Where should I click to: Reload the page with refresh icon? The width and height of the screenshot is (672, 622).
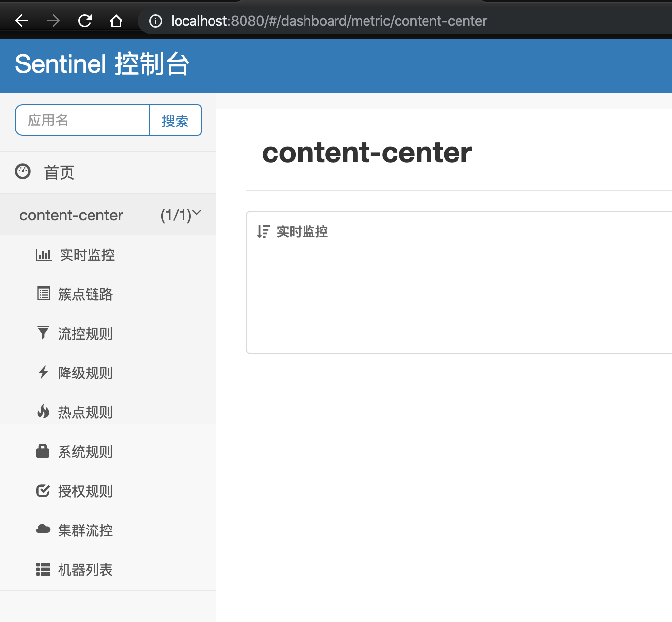(85, 21)
